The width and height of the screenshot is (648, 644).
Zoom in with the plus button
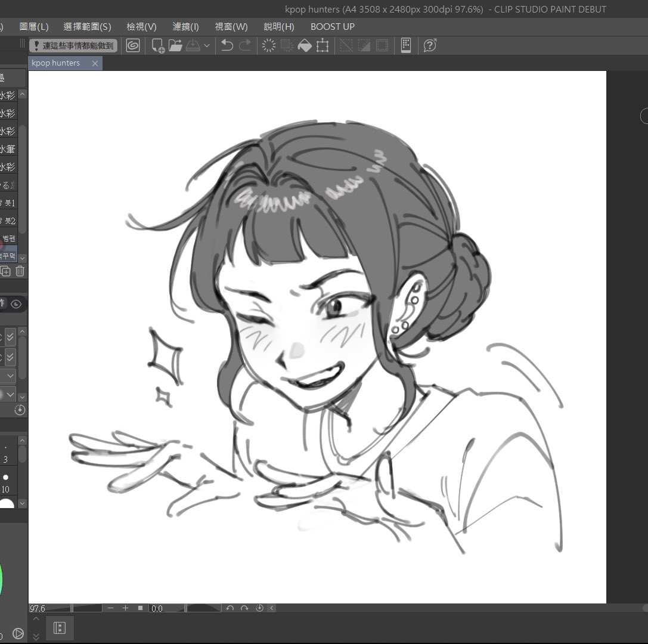click(125, 608)
